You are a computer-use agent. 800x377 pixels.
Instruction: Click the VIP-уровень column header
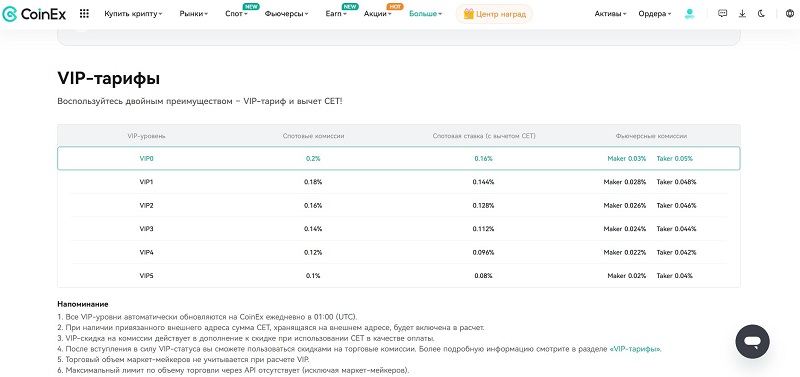coord(146,136)
